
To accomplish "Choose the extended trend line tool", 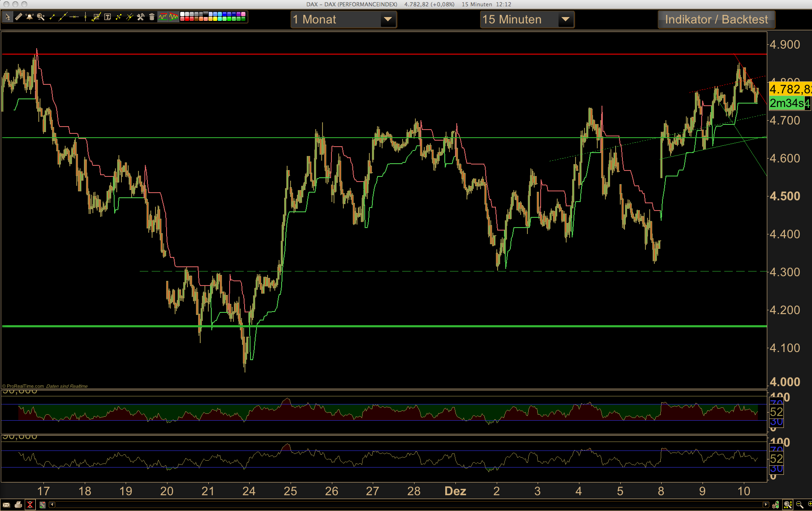I will click(63, 17).
